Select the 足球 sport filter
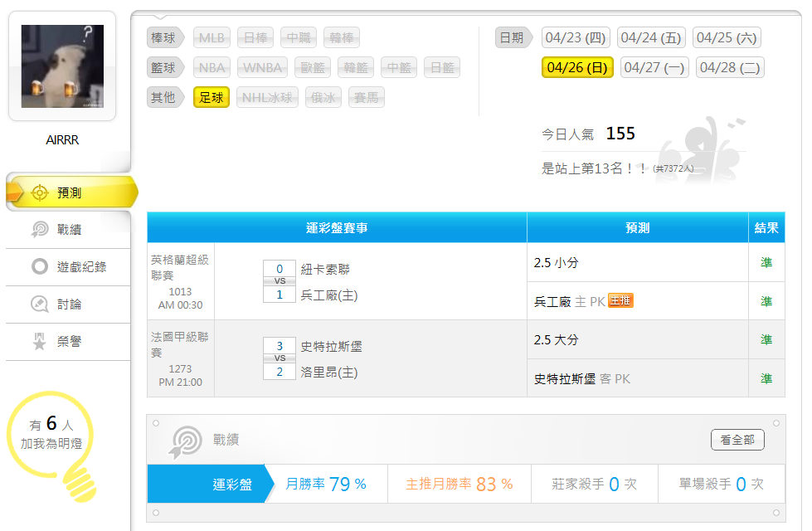Image resolution: width=812 pixels, height=531 pixels. (x=211, y=98)
